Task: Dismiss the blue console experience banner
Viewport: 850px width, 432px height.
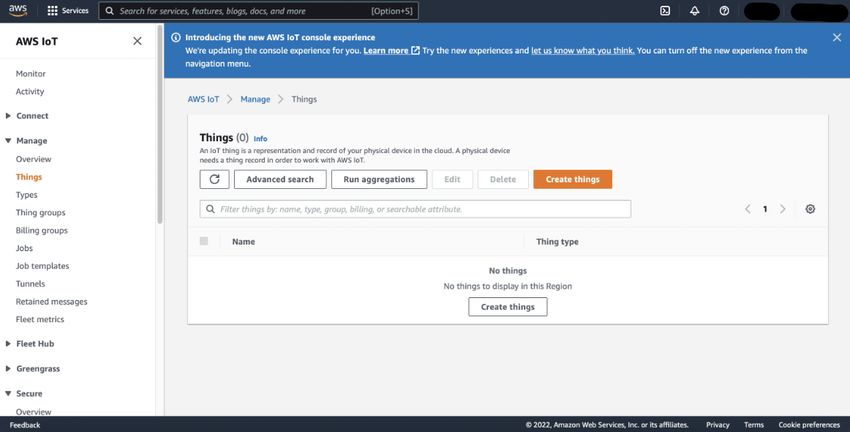Action: point(837,37)
